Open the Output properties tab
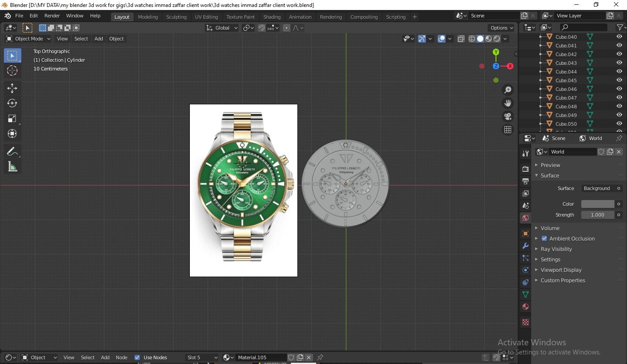Screen dimensions: 627x364 (526, 181)
